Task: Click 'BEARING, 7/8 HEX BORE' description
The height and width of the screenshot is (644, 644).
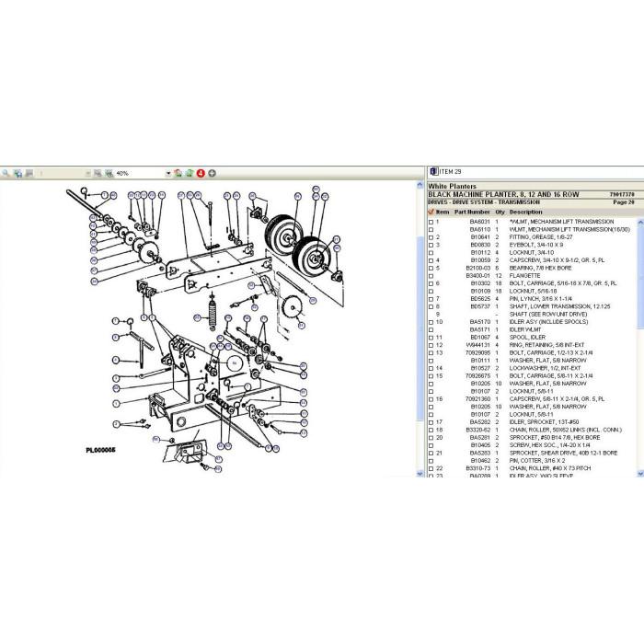Action: pos(541,269)
